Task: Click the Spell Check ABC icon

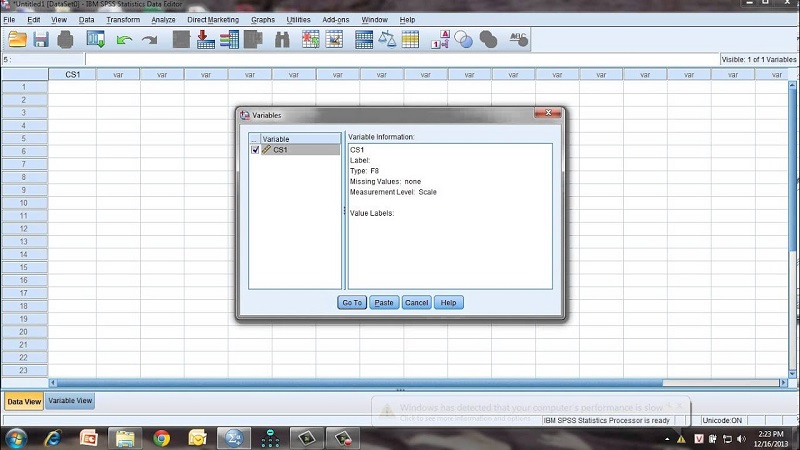Action: (x=519, y=39)
